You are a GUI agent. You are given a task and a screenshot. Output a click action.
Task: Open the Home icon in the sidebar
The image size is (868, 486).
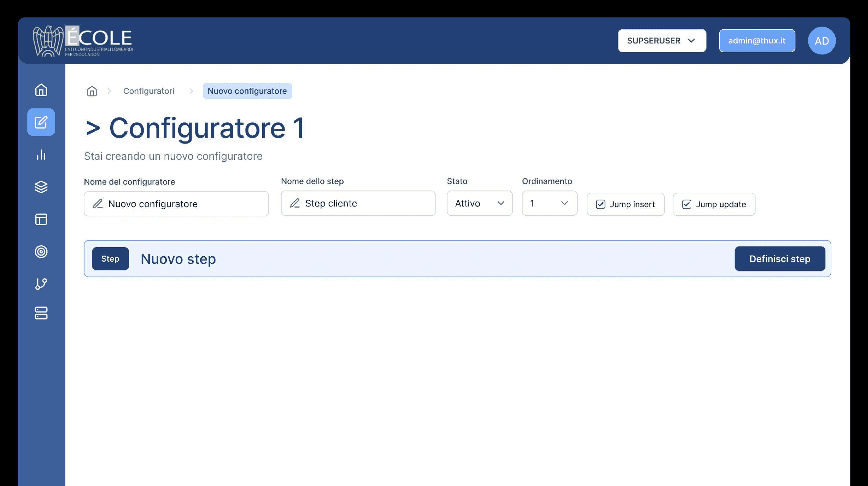coord(41,90)
